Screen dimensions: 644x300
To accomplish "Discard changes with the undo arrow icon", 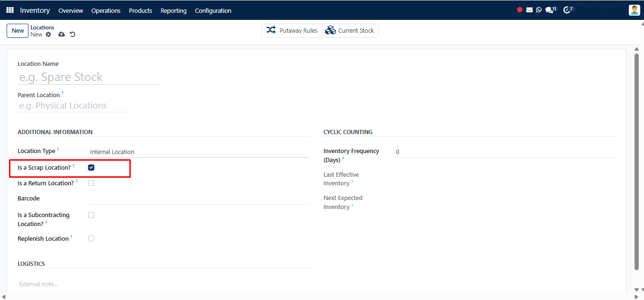I will click(x=73, y=35).
